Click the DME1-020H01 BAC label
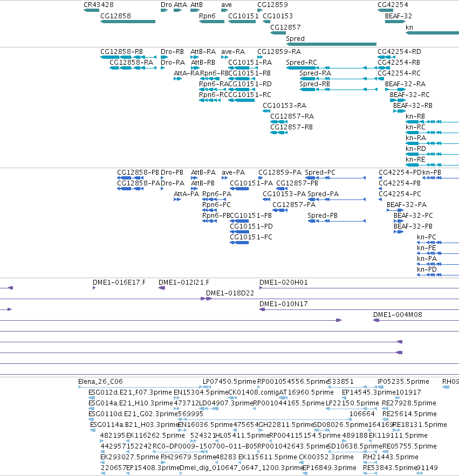Screen dimensions: 459x476 click(x=283, y=282)
